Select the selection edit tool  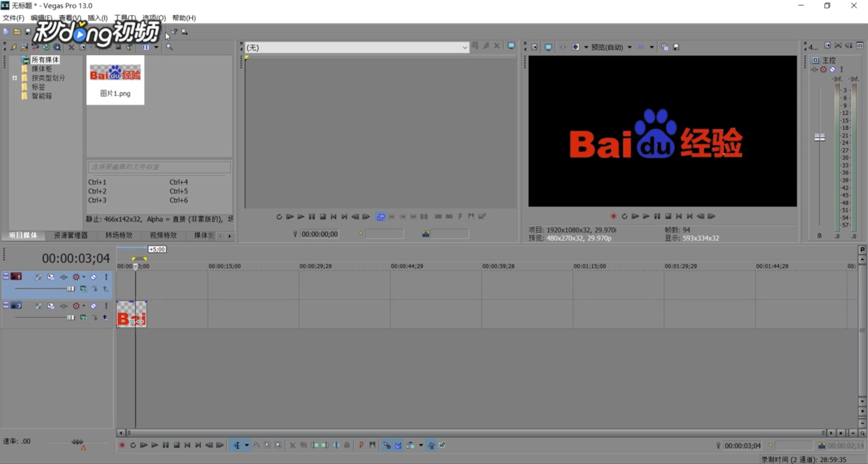267,445
